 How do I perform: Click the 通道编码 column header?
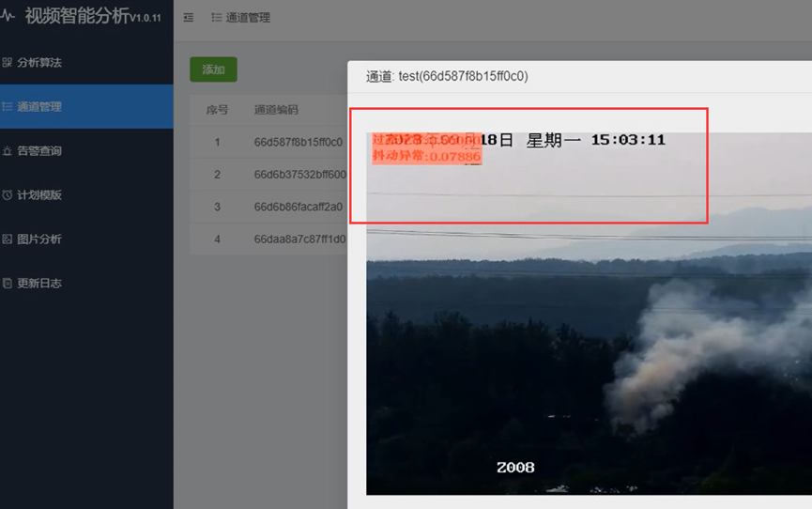click(276, 110)
